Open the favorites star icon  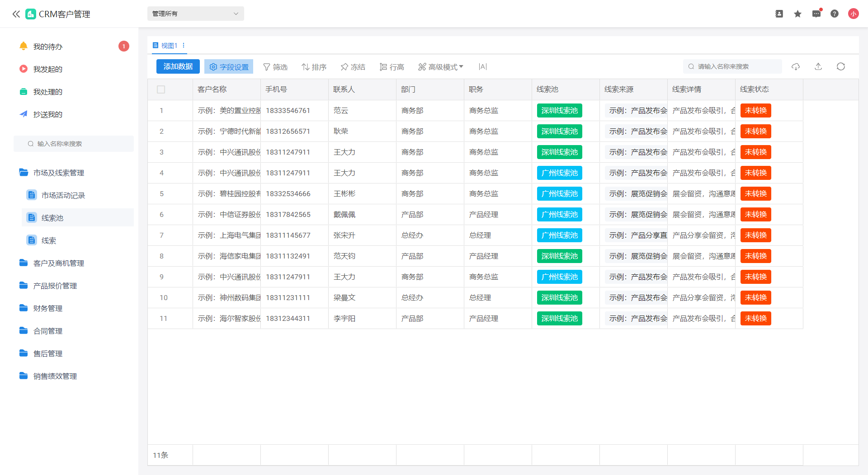(x=797, y=14)
